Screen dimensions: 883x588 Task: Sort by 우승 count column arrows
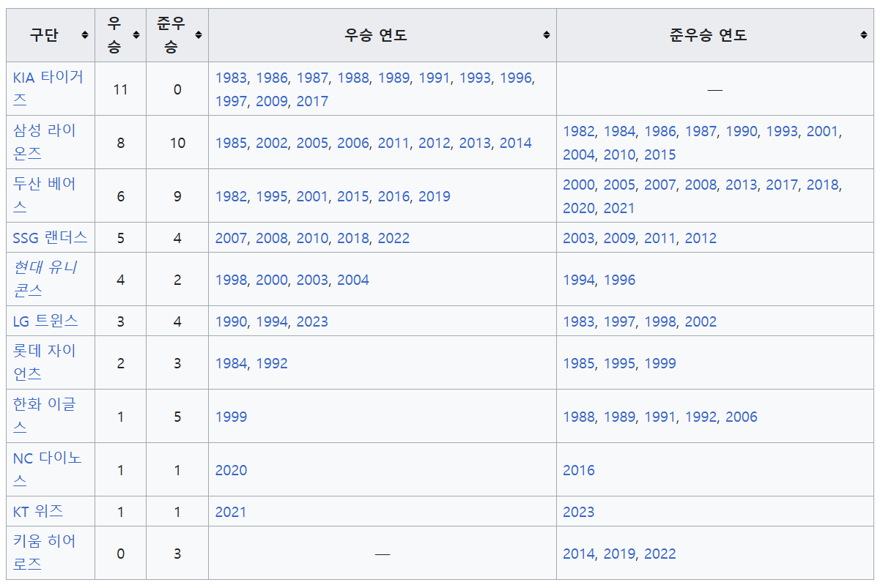click(x=136, y=35)
